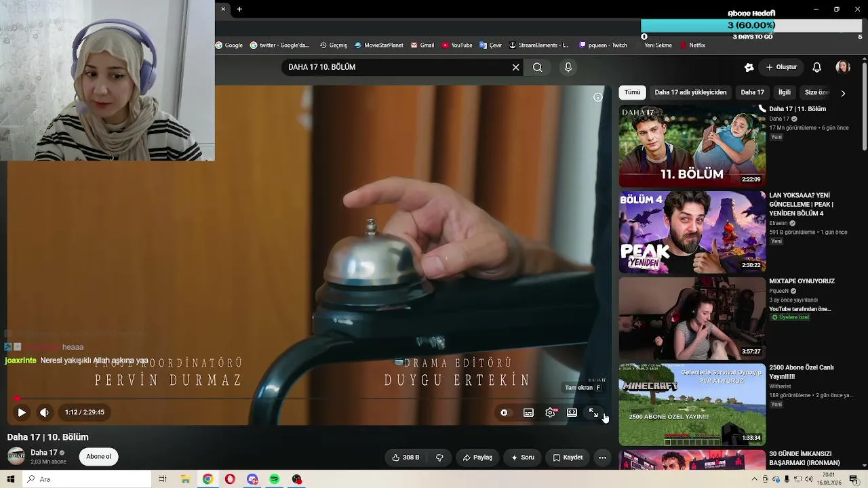
Task: Open the Minecraft 2500 Abone thumbnail
Action: (x=692, y=405)
